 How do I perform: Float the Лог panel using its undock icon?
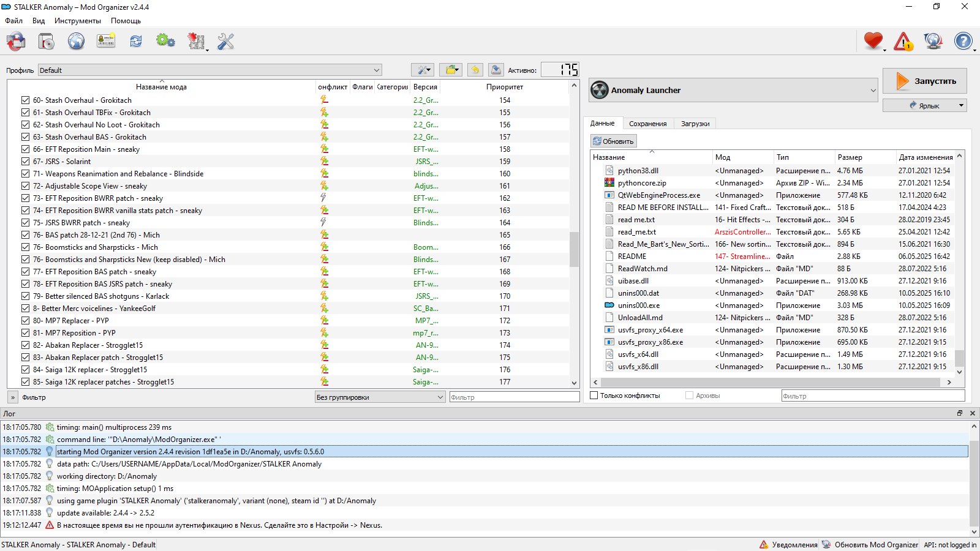pyautogui.click(x=960, y=413)
